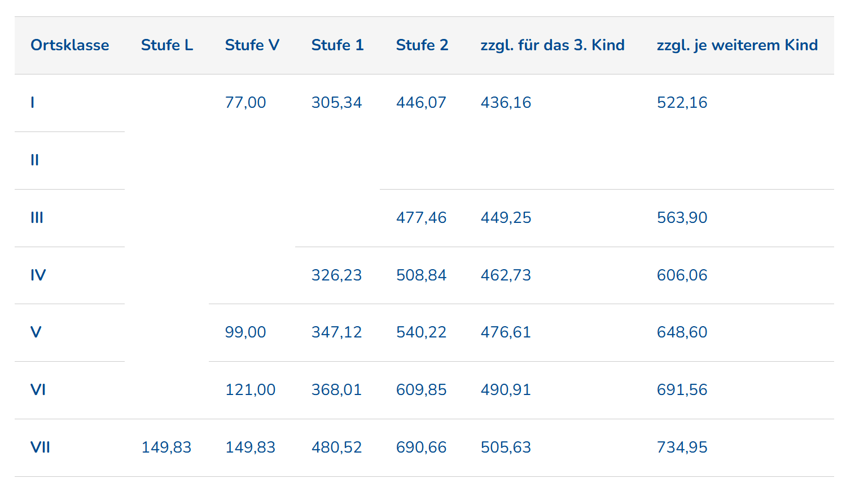Select the 734,95 cell in row VII
868x487 pixels.
point(682,447)
